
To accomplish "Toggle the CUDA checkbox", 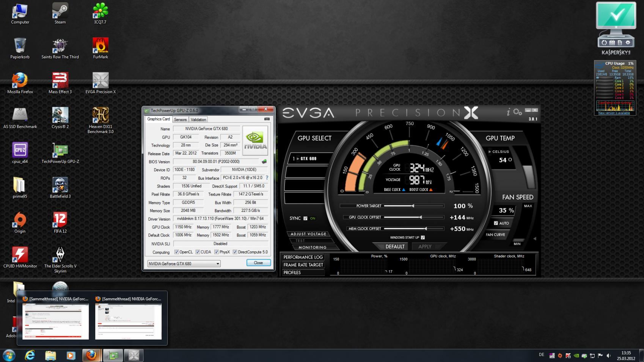I will [x=198, y=252].
